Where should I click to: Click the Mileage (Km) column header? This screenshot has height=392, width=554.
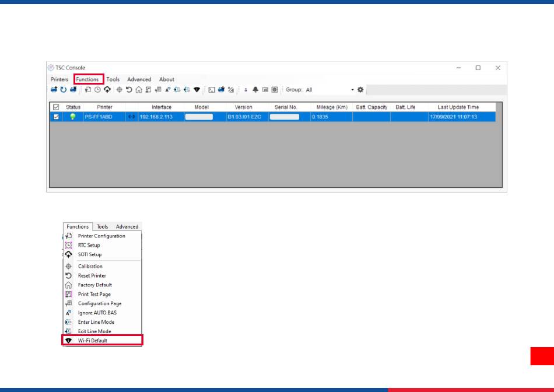[x=332, y=107]
